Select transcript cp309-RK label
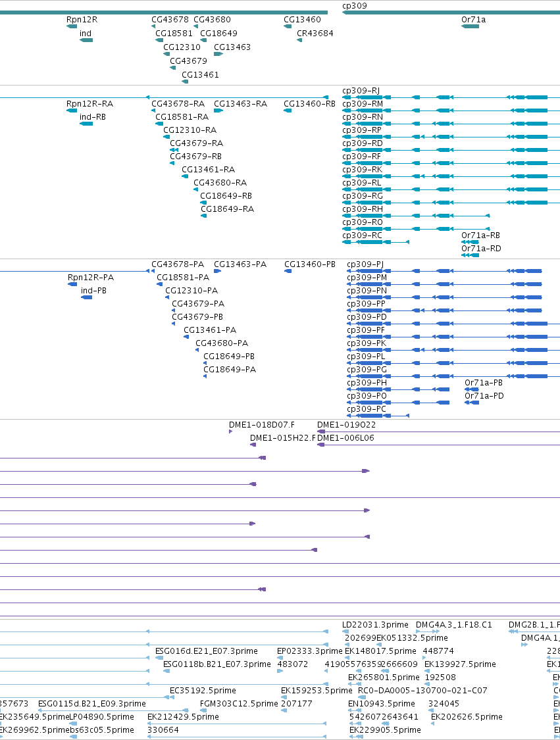Viewport: 560px width, 740px height. [x=362, y=170]
